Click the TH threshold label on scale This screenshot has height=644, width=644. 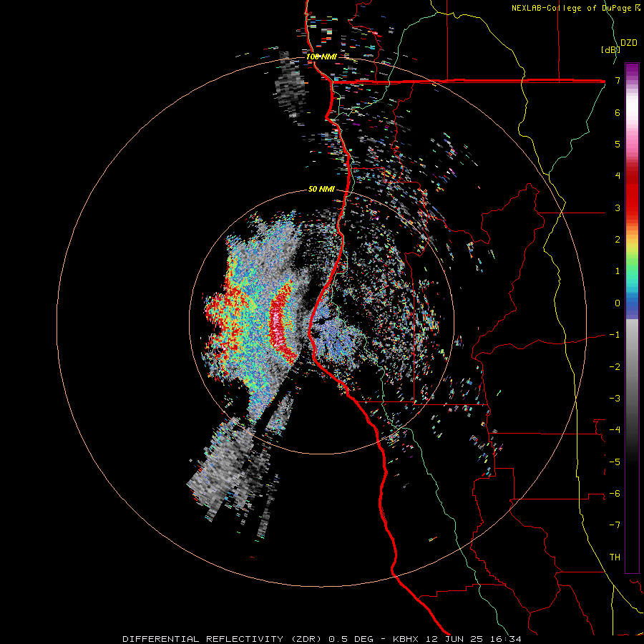615,557
